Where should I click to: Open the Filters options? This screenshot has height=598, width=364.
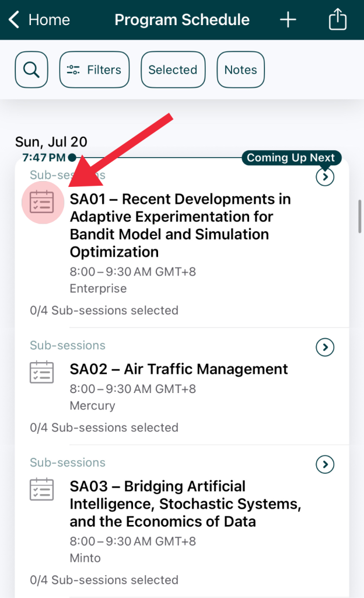pos(94,70)
